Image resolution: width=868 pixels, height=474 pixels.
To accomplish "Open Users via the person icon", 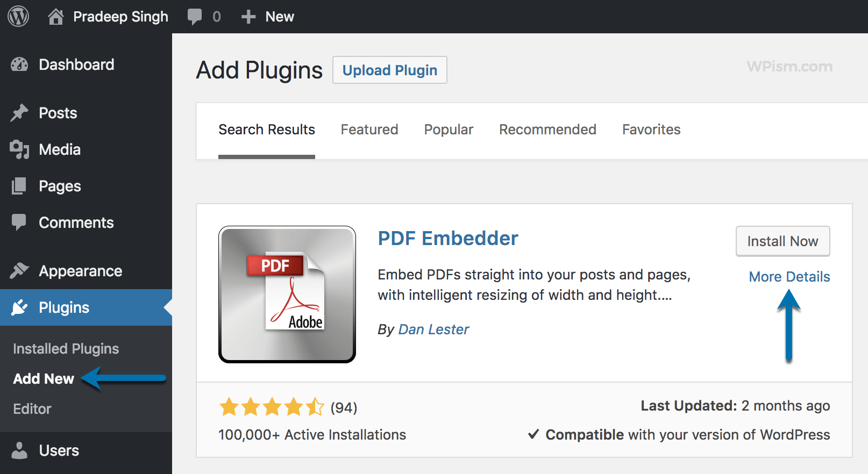I will (19, 450).
